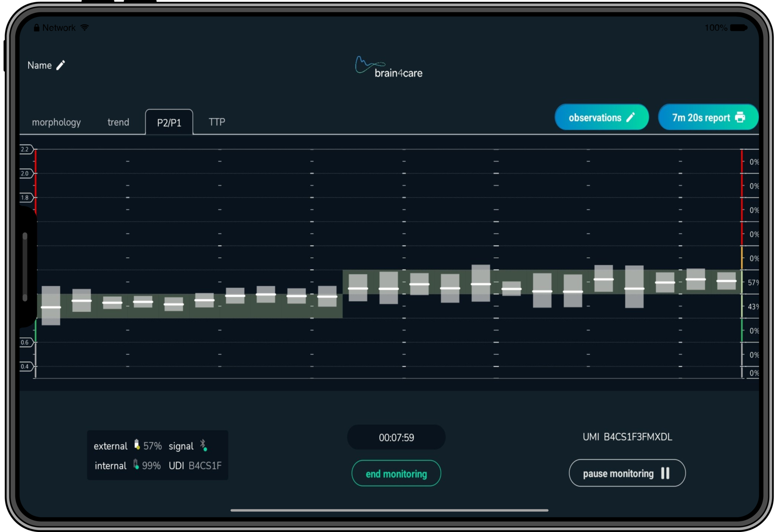Select the P2/P1 tab
The height and width of the screenshot is (532, 781).
(169, 123)
